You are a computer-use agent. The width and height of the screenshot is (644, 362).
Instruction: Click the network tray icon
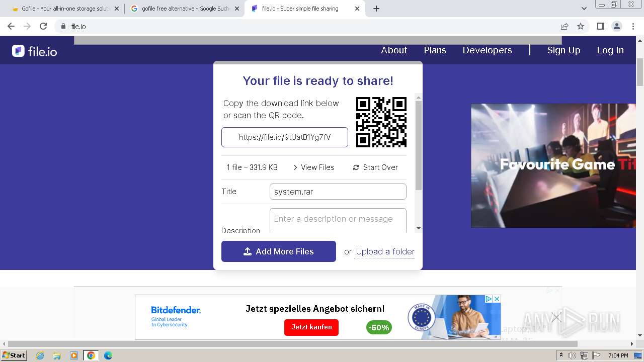[x=584, y=355]
